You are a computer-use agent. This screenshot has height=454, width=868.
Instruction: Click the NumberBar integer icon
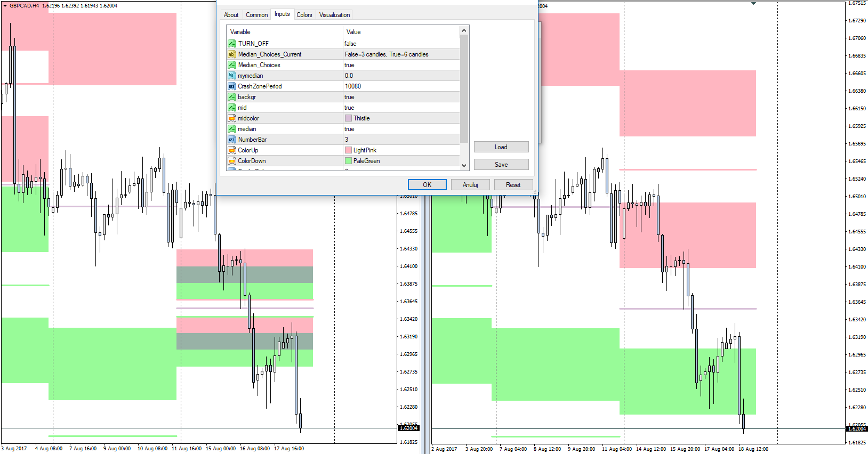point(231,140)
